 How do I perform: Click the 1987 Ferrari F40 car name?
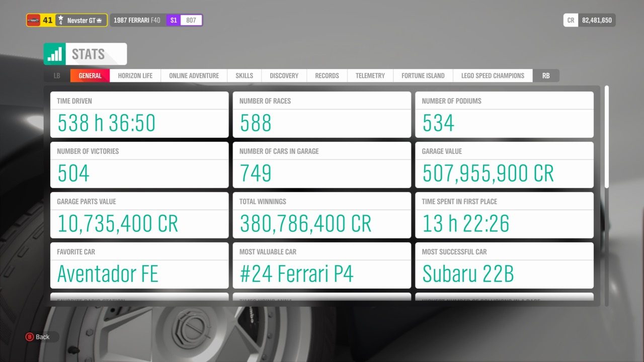tap(137, 21)
